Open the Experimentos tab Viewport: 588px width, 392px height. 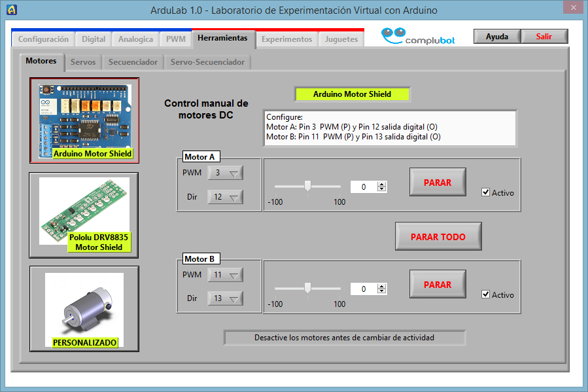click(x=286, y=39)
